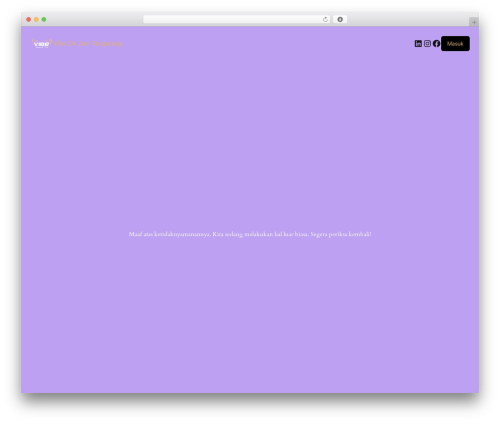This screenshot has height=423, width=500.
Task: Select the maintenance message text
Action: pyautogui.click(x=250, y=234)
